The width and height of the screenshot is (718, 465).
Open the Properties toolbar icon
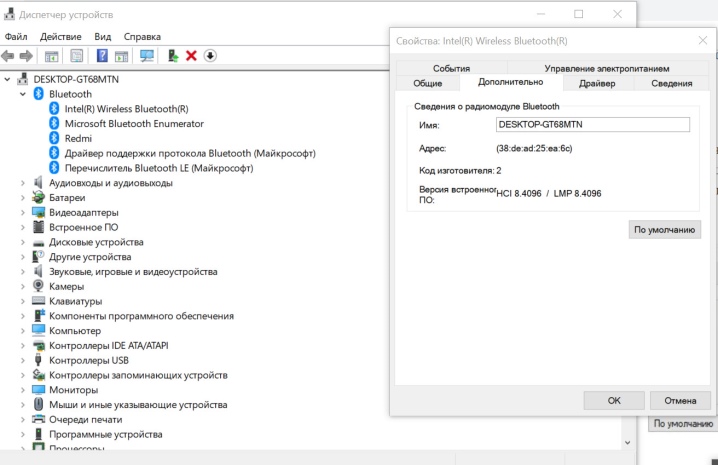(76, 56)
